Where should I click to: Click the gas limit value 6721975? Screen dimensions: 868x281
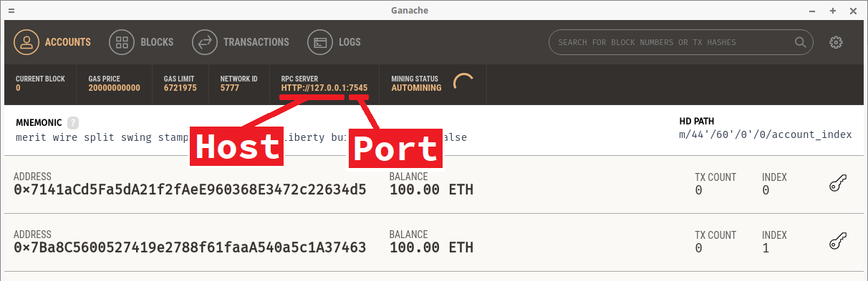(180, 88)
